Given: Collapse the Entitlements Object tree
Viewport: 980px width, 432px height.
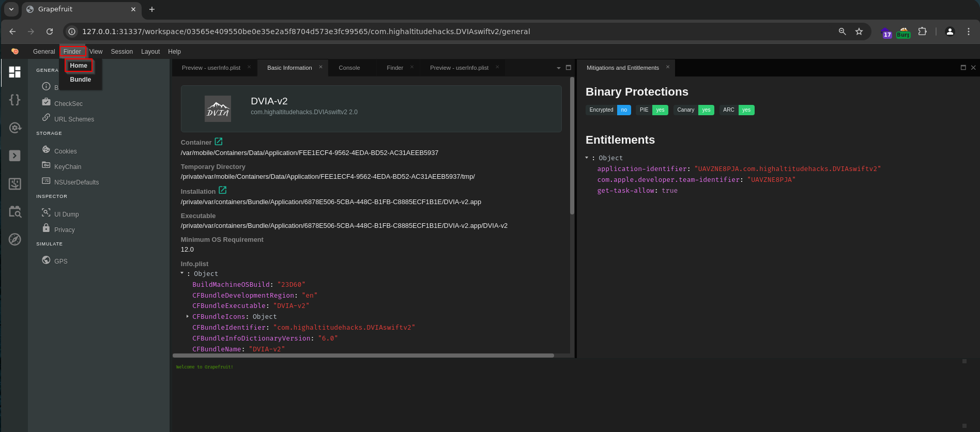Looking at the screenshot, I should [587, 158].
